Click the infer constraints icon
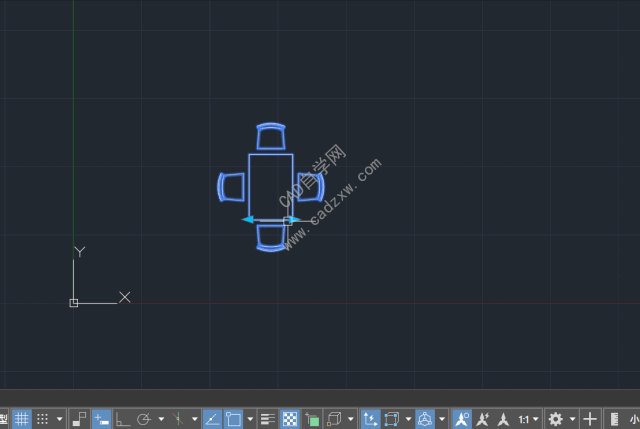The image size is (640, 429). pos(79,419)
